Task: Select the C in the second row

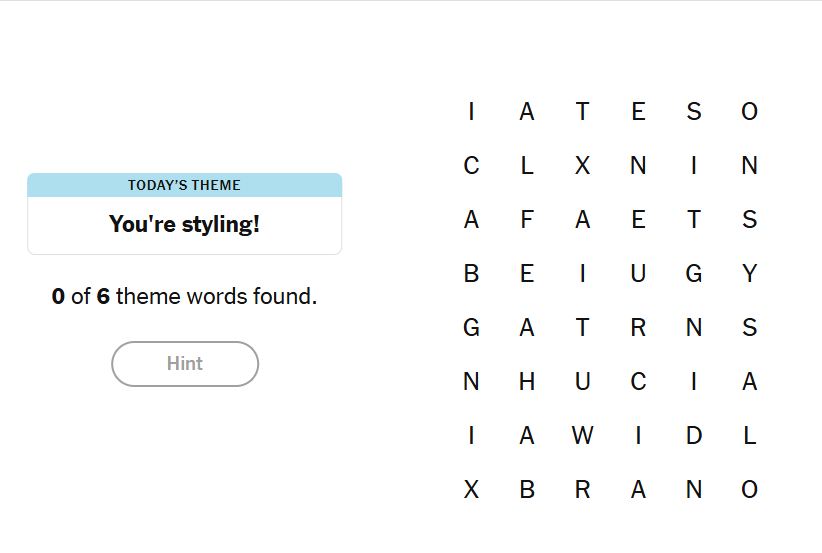Action: coord(472,166)
